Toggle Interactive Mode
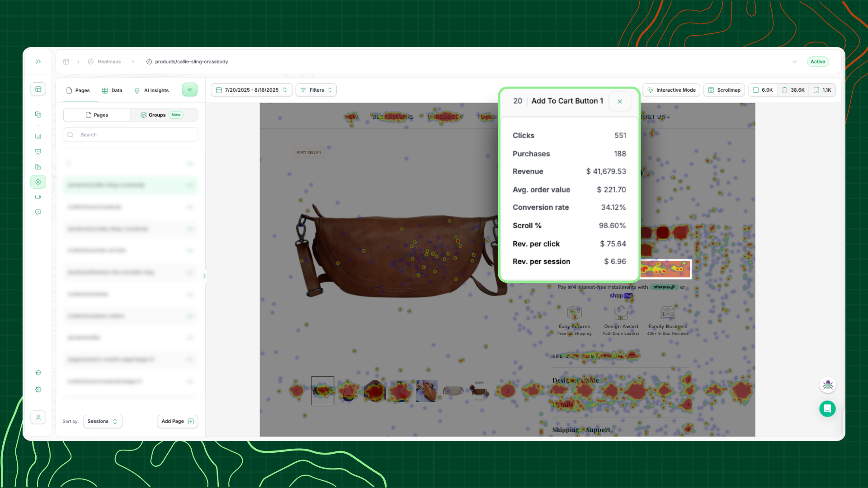The height and width of the screenshot is (488, 868). [x=671, y=90]
